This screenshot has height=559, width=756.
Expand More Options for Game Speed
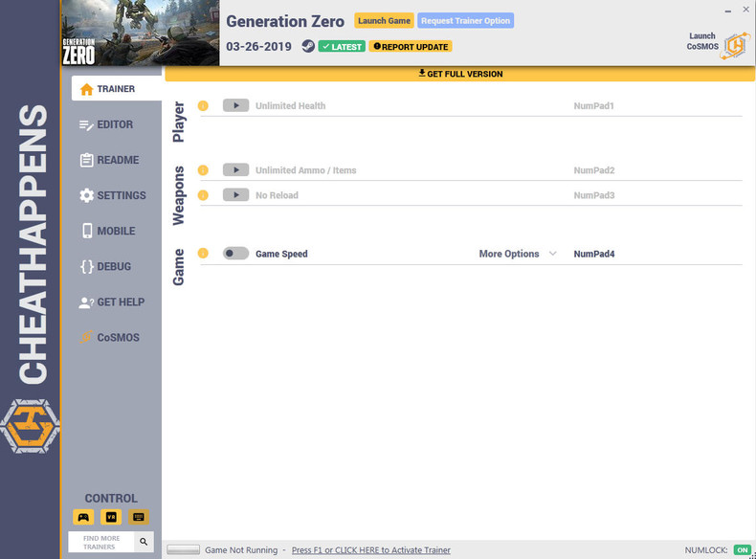518,254
